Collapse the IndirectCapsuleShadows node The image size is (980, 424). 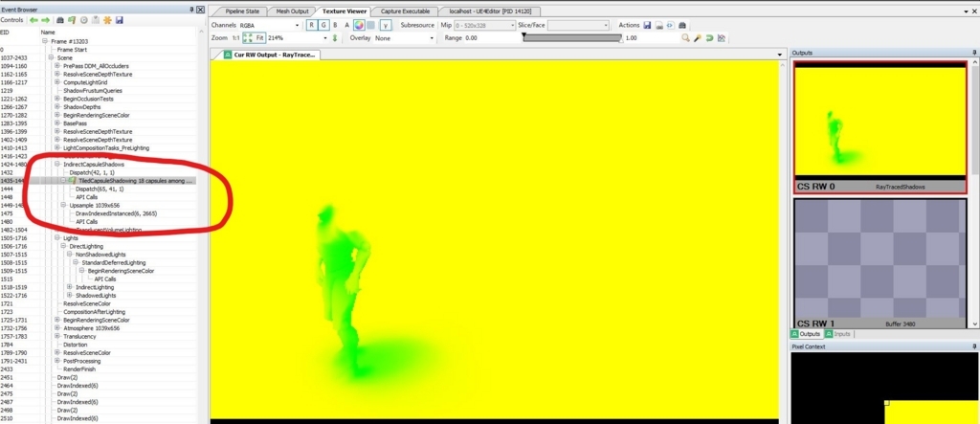(57, 165)
